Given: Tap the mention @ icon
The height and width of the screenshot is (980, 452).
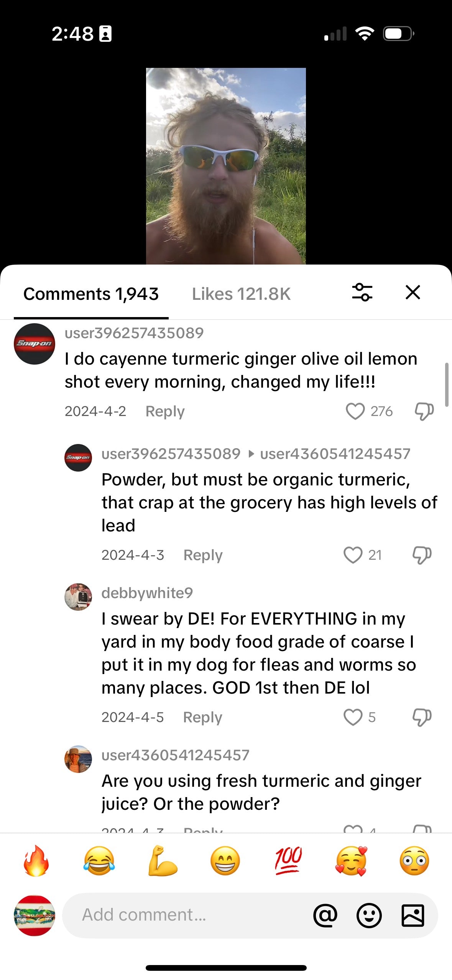Looking at the screenshot, I should 325,915.
